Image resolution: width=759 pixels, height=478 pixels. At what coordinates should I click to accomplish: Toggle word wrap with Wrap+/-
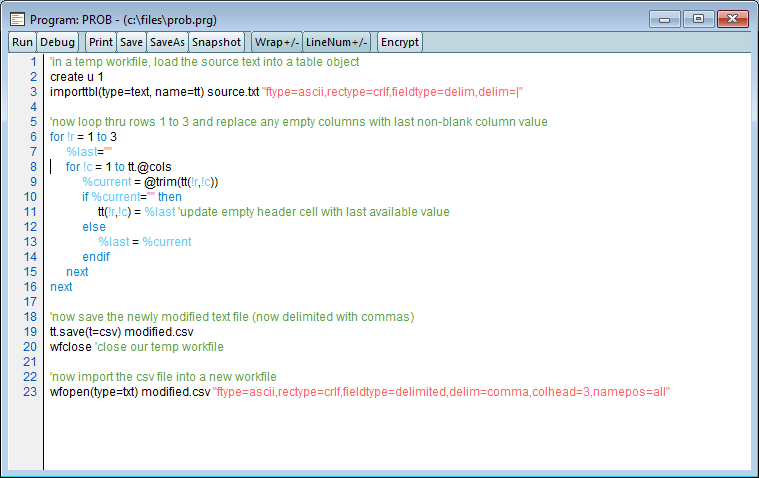(x=276, y=42)
